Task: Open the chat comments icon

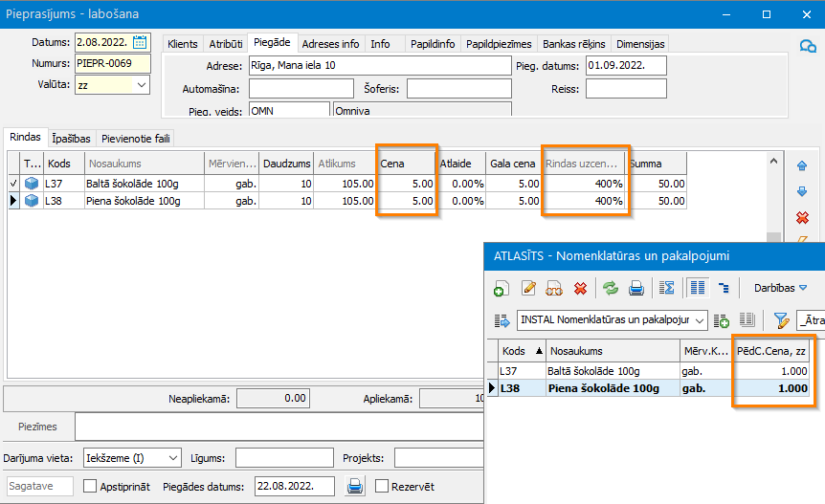Action: click(x=807, y=46)
